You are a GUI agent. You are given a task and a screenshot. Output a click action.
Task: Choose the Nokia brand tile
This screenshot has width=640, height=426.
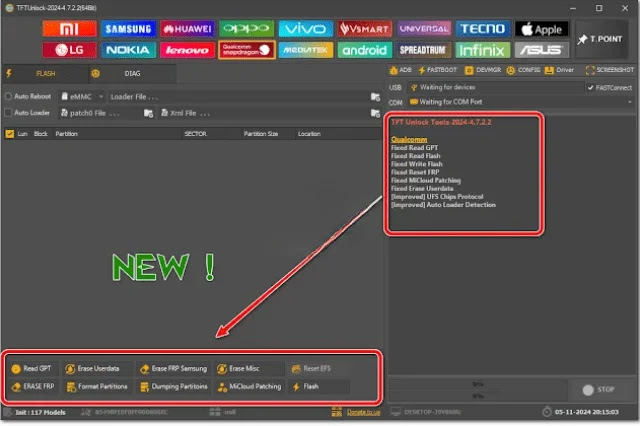click(129, 50)
